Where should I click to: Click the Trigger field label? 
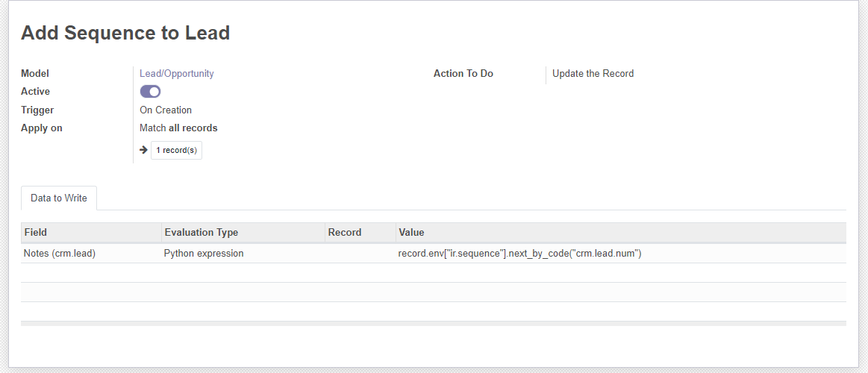37,110
